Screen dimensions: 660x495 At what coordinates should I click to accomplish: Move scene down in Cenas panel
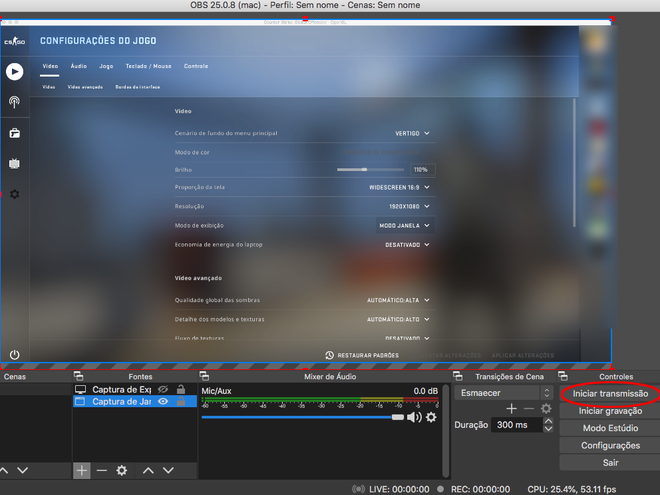point(23,470)
